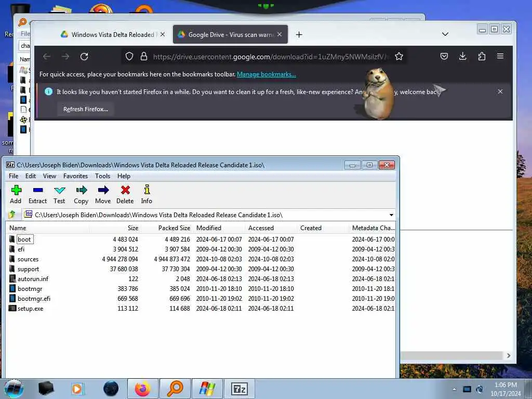The image size is (532, 399).
Task: Reload the page in Firefox
Action: pyautogui.click(x=84, y=56)
